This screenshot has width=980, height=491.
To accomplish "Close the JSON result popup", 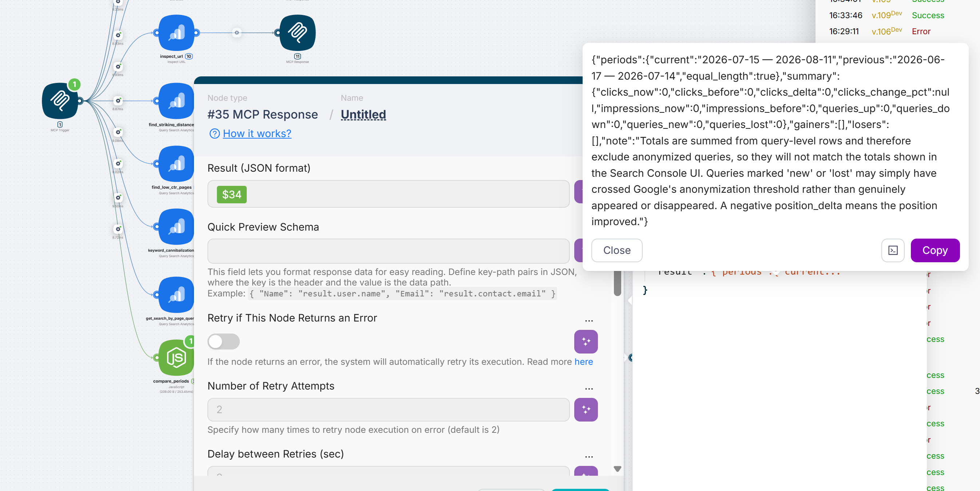I will click(617, 250).
